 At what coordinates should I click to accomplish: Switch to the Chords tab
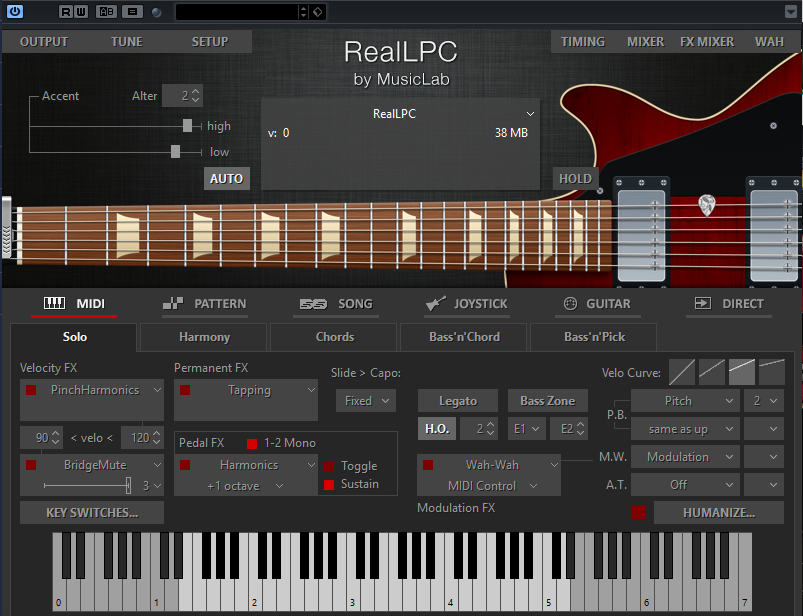click(x=334, y=337)
